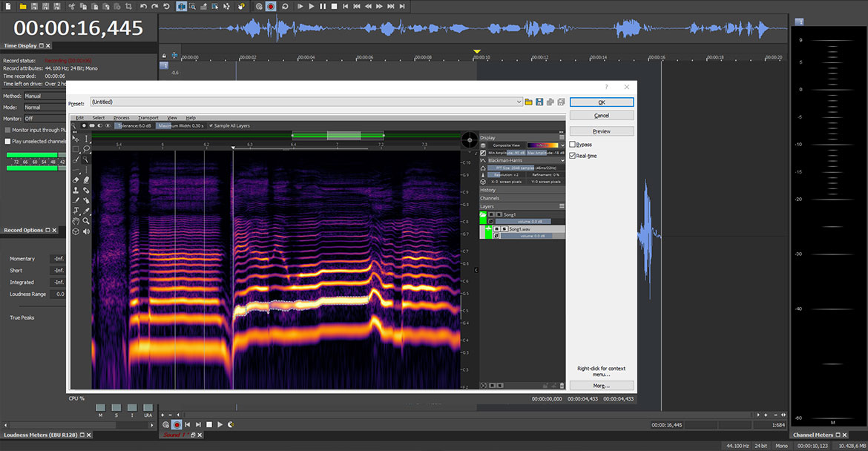Click Play in the top transport toolbar
This screenshot has height=451, width=868.
pos(311,6)
